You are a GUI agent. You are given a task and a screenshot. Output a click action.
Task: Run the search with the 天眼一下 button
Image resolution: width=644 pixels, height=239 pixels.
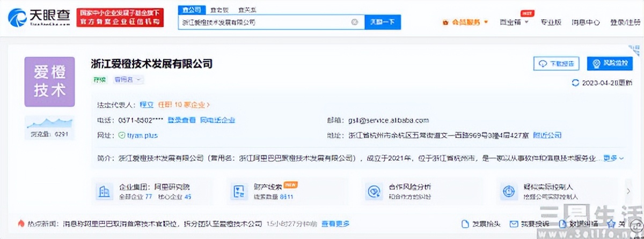[x=383, y=22]
